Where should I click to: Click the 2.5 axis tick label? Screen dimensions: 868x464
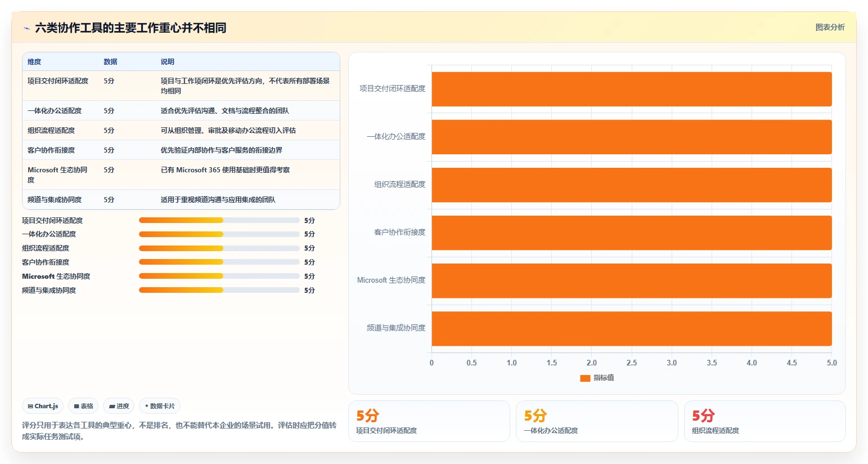pyautogui.click(x=632, y=363)
